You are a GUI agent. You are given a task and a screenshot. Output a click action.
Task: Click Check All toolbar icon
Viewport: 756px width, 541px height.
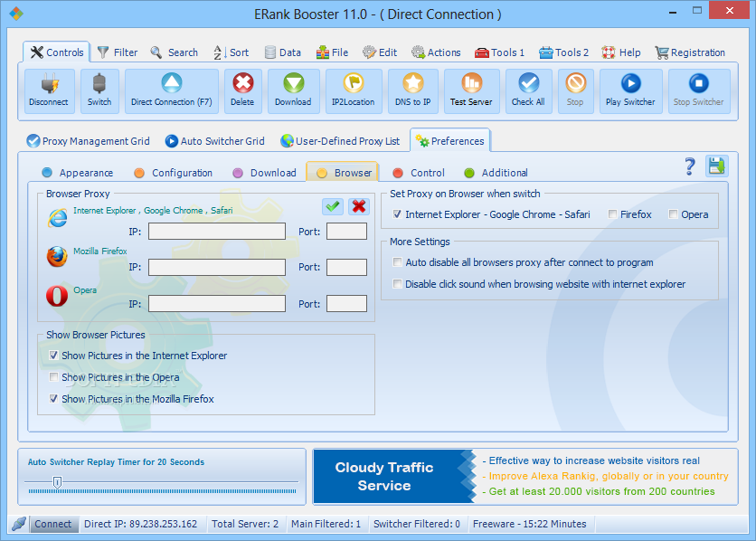(528, 83)
